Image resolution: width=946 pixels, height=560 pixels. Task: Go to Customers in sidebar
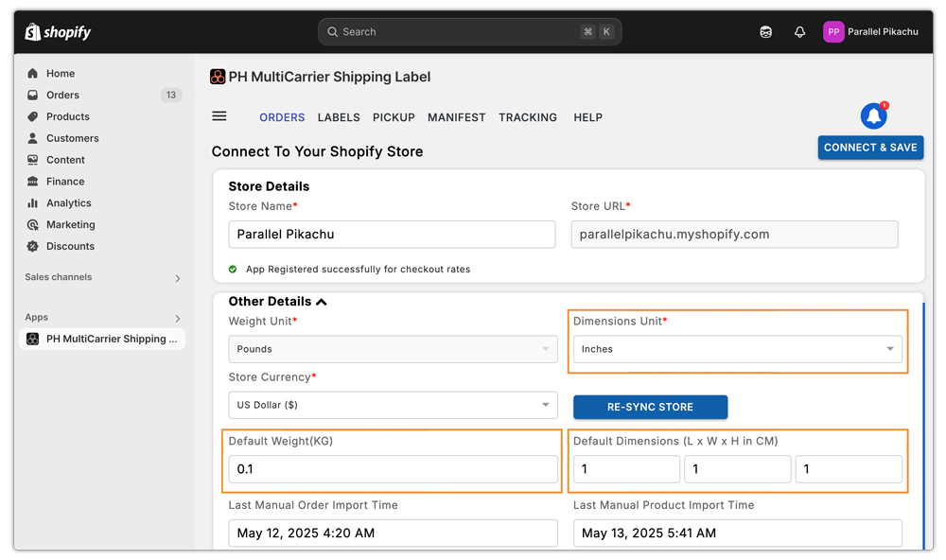(73, 138)
